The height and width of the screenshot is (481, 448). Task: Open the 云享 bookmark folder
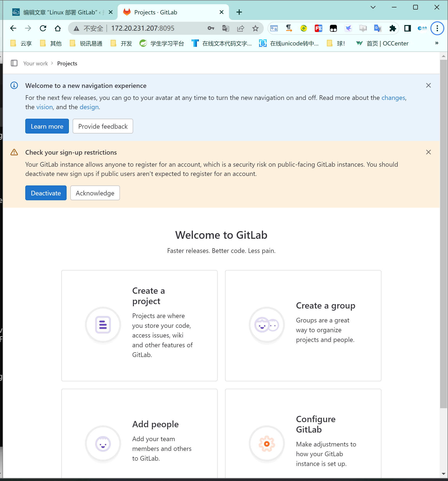[21, 43]
